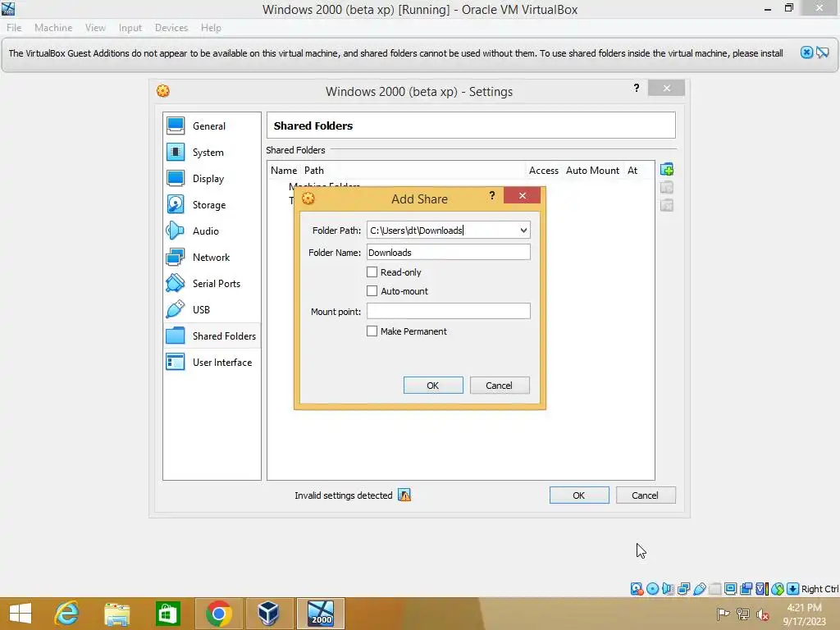Select the Shared Folders category
Screen dimensions: 840x630
(212, 336)
